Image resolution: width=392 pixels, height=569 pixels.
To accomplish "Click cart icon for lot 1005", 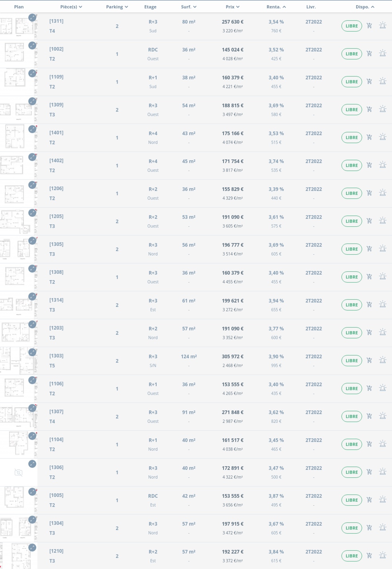I will 369,500.
